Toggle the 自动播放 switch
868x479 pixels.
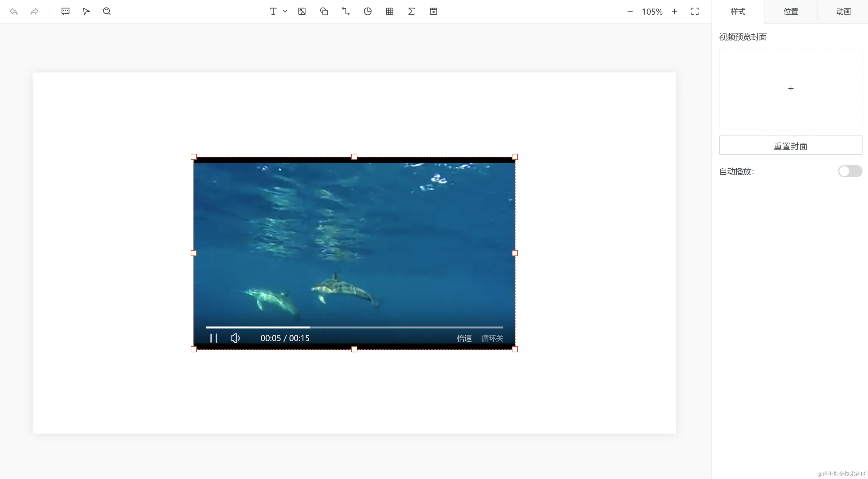click(x=850, y=171)
